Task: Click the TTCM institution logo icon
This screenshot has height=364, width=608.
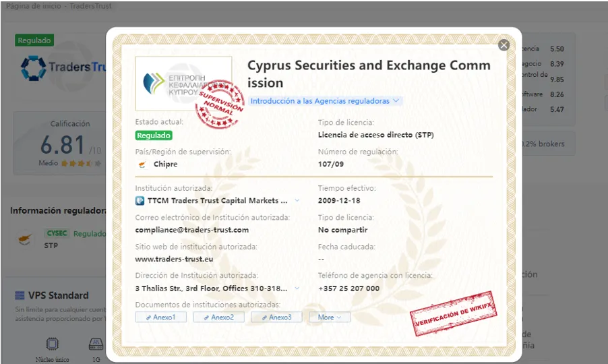Action: tap(140, 201)
